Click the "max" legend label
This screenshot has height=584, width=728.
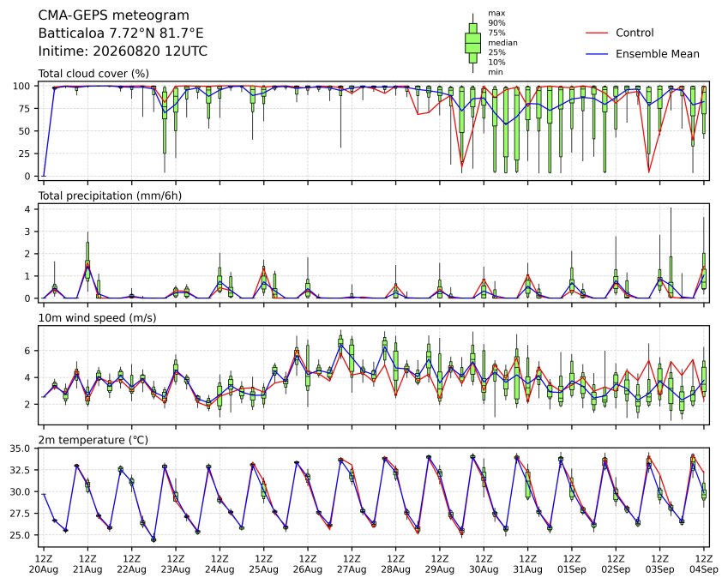[x=496, y=13]
